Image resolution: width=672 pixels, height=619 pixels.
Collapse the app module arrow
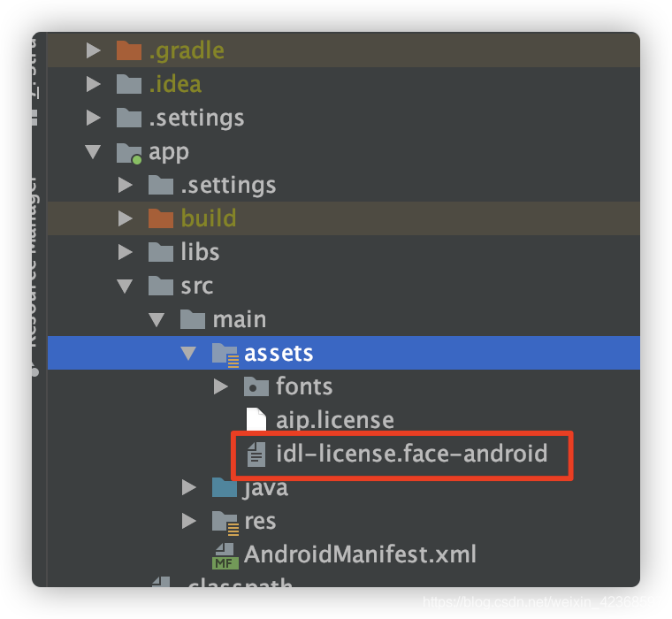(93, 151)
